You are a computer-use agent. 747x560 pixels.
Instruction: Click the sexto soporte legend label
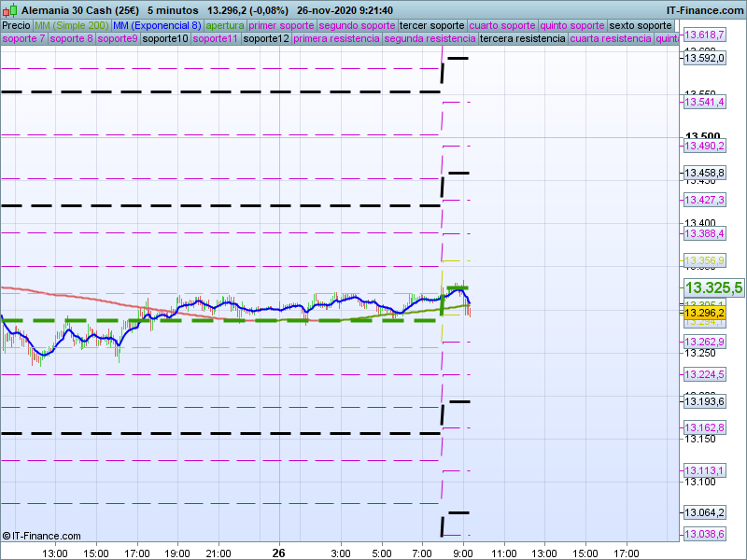[641, 25]
